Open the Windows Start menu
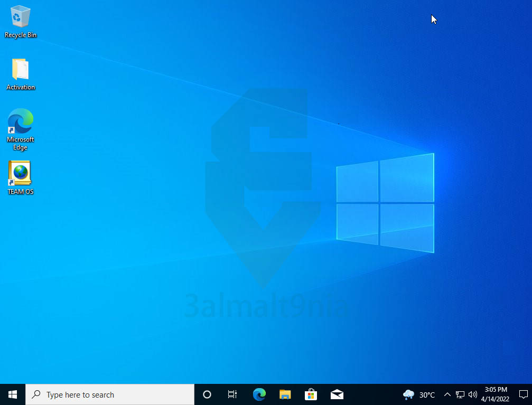532x405 pixels. pos(13,394)
